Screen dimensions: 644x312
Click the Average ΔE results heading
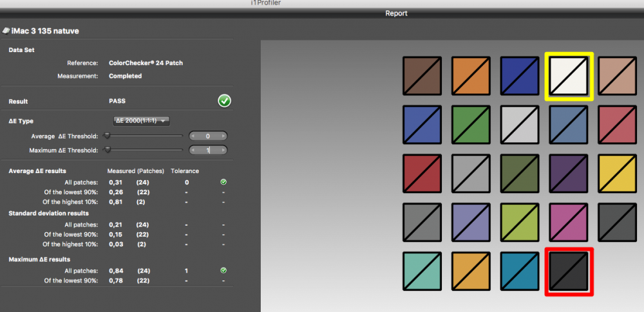pos(37,170)
